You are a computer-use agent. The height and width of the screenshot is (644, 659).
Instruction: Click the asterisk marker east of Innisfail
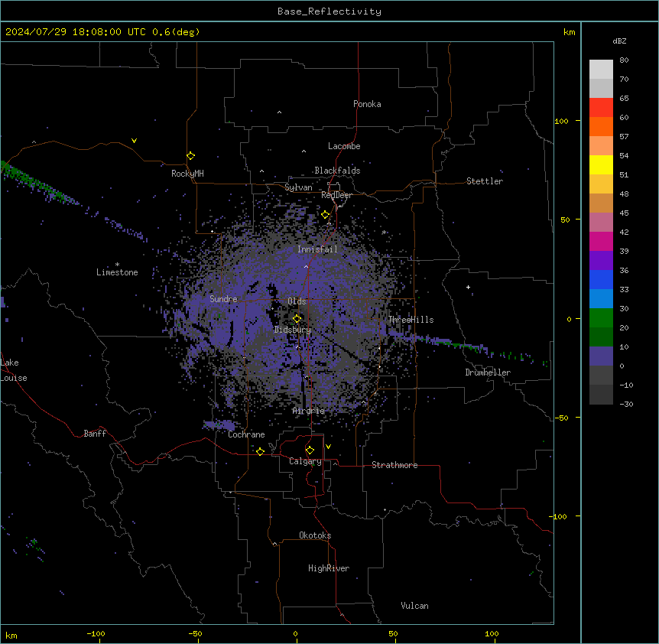click(x=384, y=232)
